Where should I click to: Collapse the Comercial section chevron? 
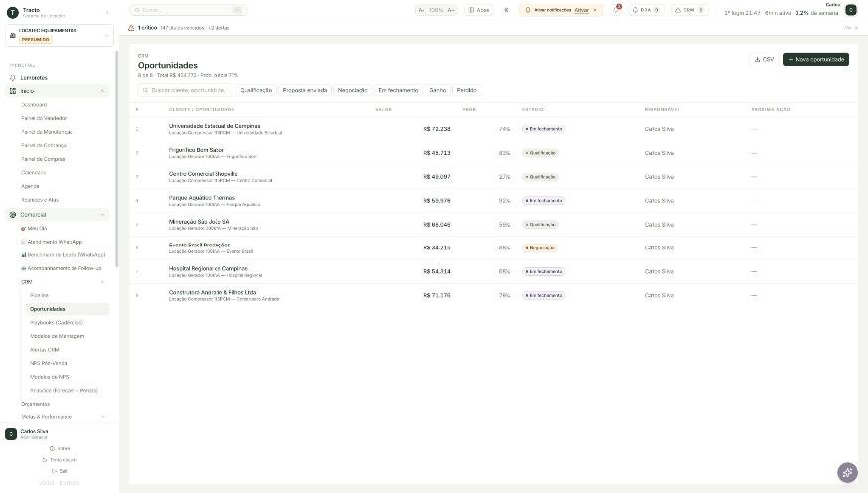pyautogui.click(x=103, y=215)
